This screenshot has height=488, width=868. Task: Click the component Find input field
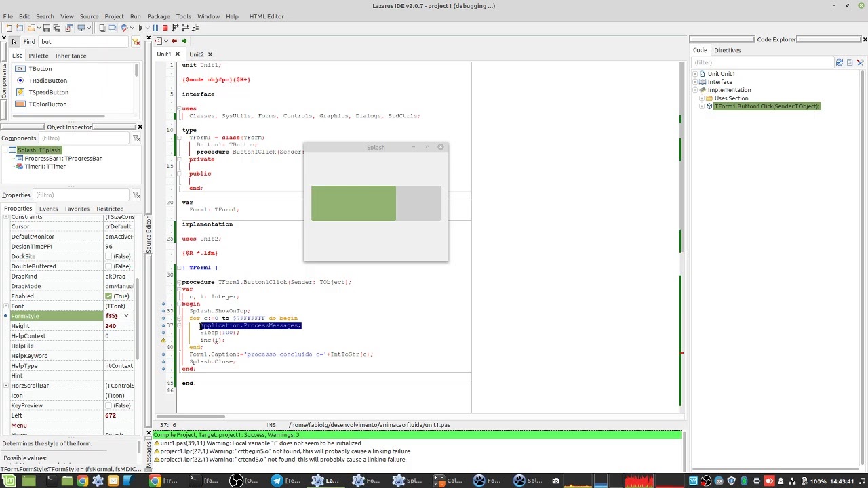85,42
